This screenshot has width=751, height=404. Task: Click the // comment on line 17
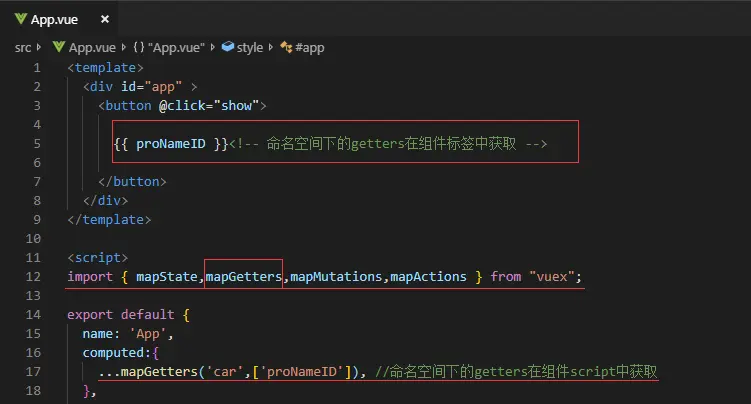point(516,372)
